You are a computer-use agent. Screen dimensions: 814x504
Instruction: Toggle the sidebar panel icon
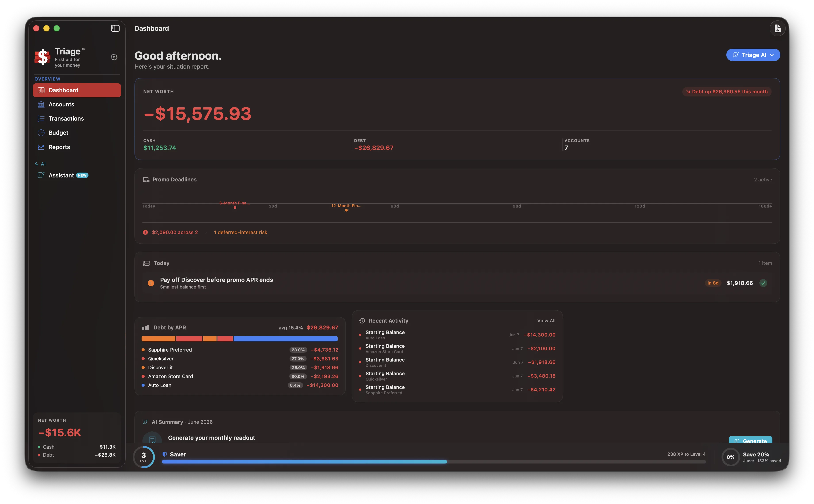click(115, 28)
